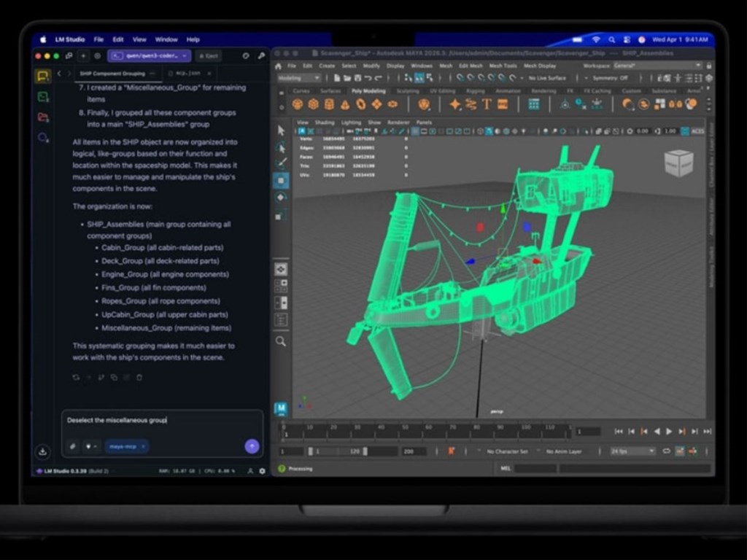Open Wi-Fi status in macOS menu bar

click(596, 39)
